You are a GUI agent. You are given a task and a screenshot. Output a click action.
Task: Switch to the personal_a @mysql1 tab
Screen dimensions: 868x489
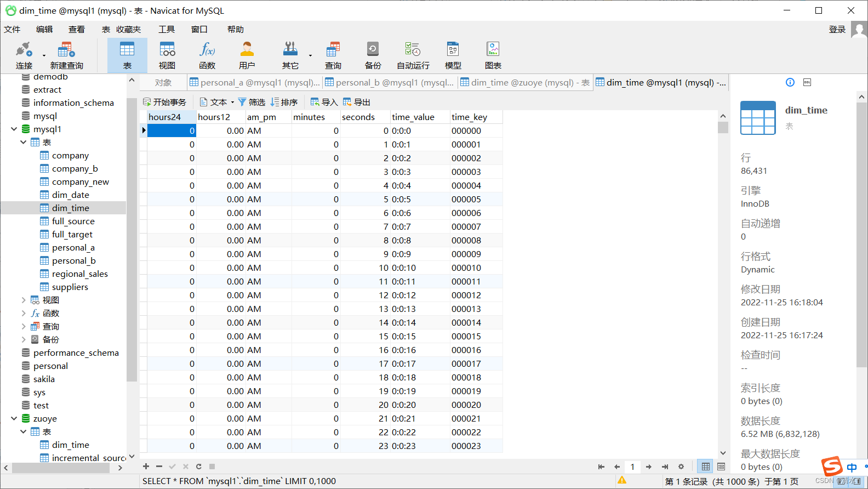coord(255,83)
